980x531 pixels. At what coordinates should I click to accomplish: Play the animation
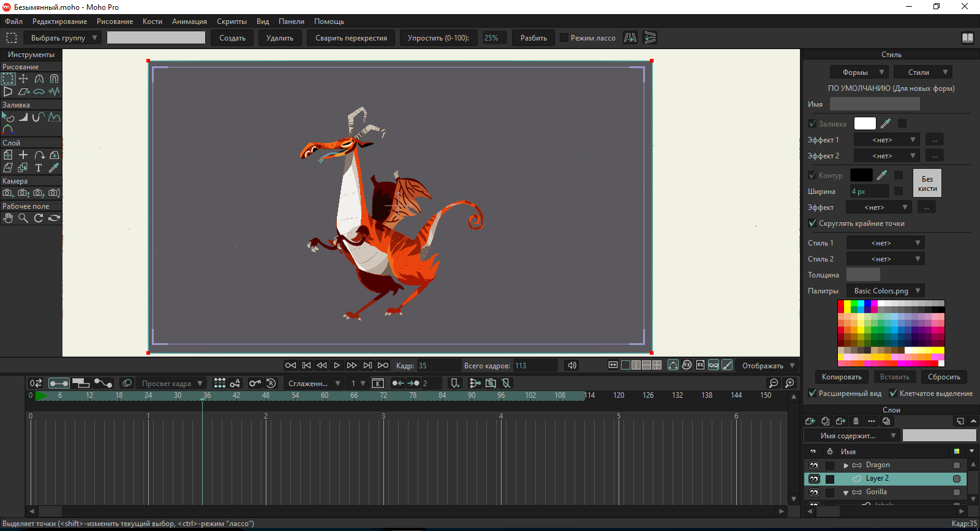tap(337, 366)
